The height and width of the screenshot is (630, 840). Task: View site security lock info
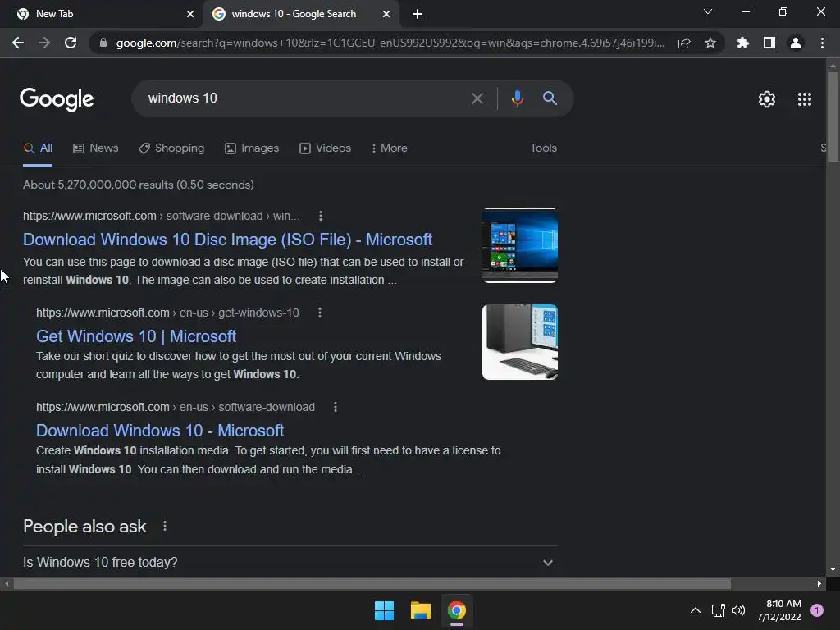tap(103, 43)
